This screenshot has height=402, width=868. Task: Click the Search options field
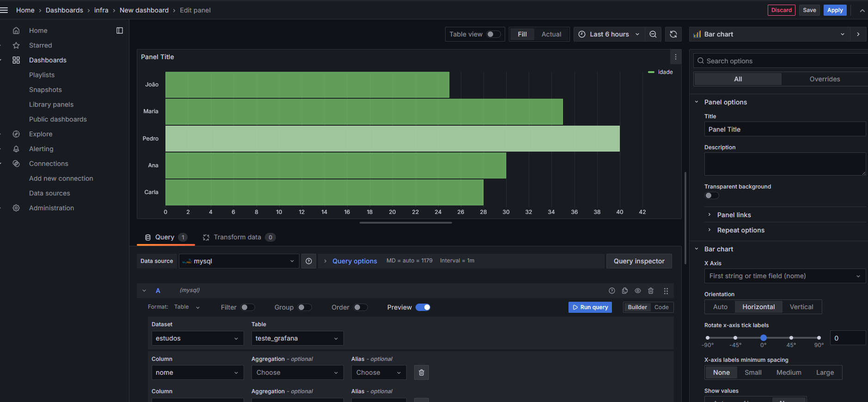781,61
